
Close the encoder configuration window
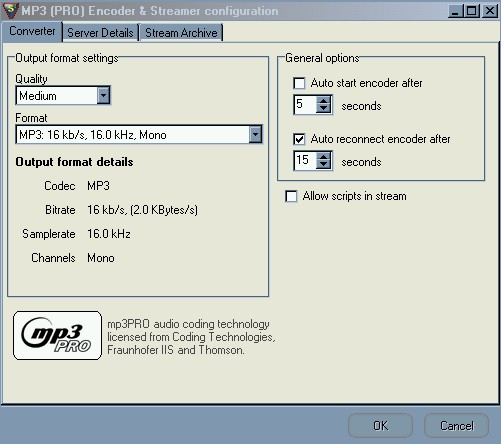click(x=490, y=11)
